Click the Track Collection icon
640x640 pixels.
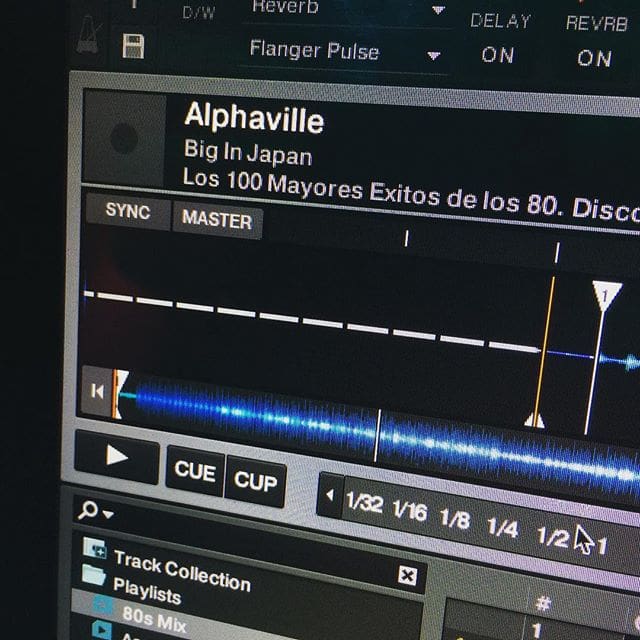click(x=94, y=548)
